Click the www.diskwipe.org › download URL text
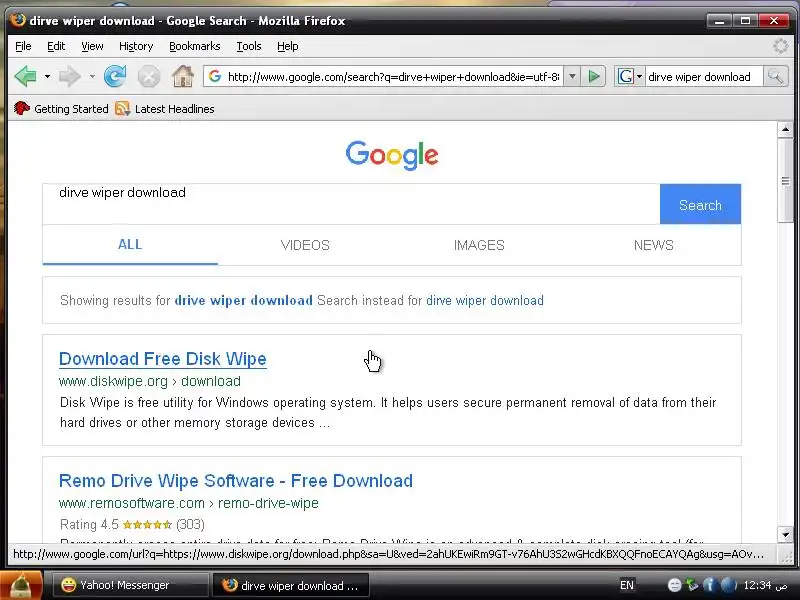Screen dimensions: 800x600 (149, 381)
